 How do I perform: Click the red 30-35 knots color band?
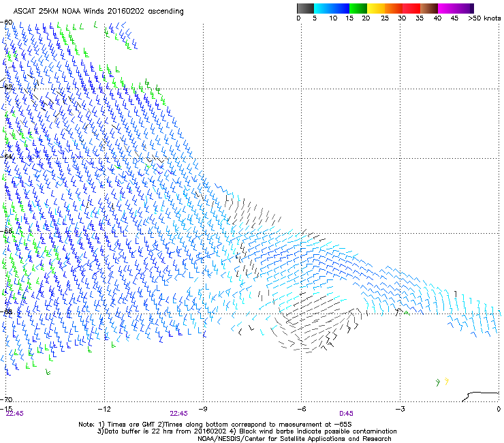pos(411,8)
